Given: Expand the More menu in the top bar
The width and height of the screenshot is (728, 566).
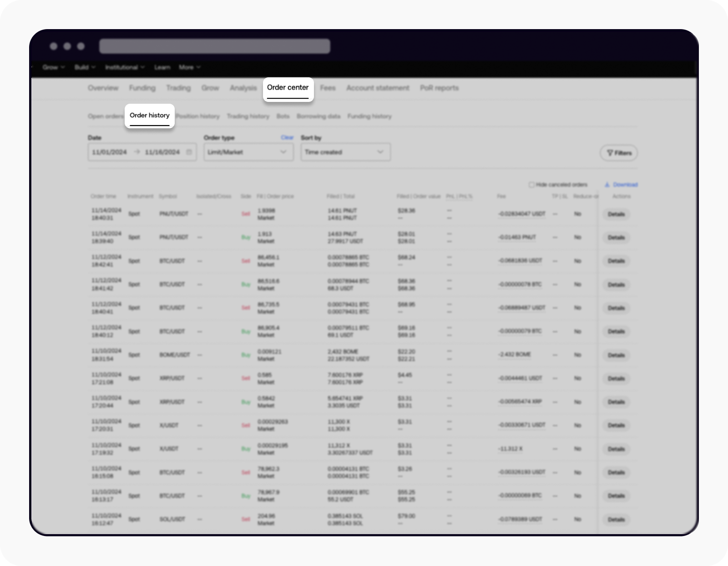Looking at the screenshot, I should 189,67.
